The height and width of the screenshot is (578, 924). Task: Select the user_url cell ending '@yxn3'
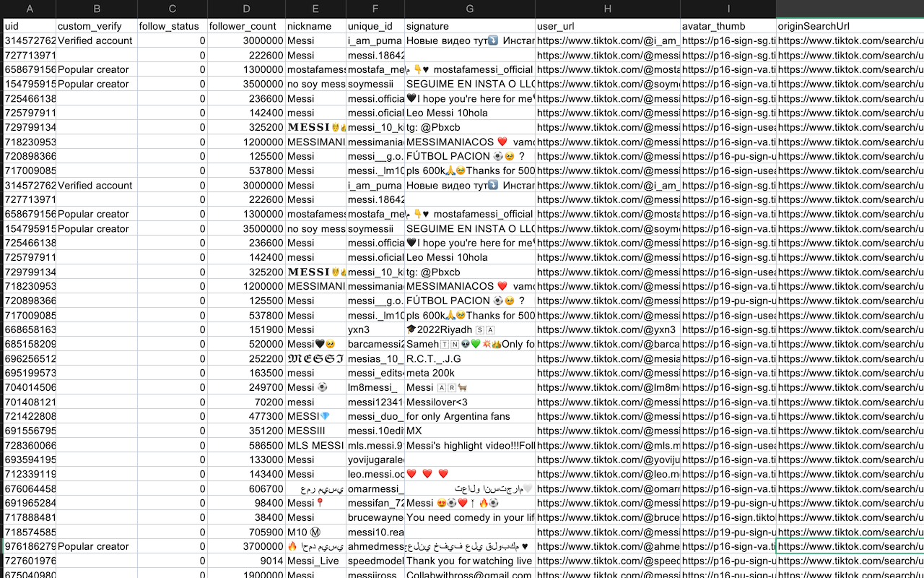pos(608,329)
